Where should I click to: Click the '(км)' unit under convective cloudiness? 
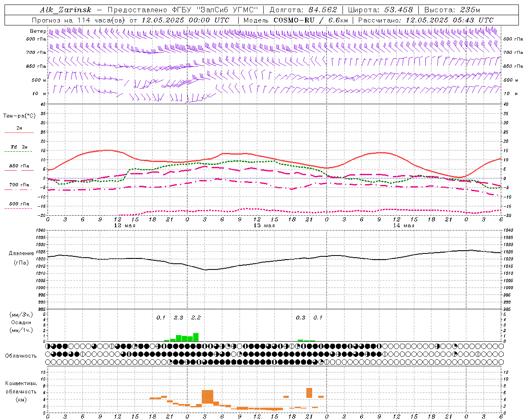pos(21,399)
